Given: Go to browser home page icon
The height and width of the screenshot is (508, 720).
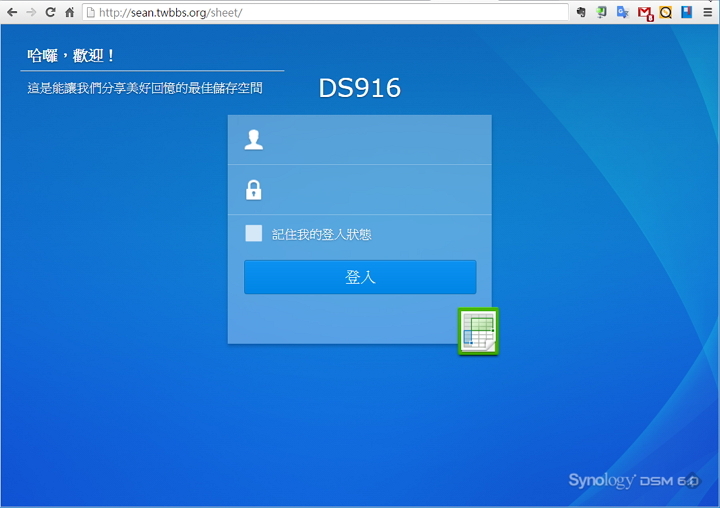Looking at the screenshot, I should click(69, 12).
